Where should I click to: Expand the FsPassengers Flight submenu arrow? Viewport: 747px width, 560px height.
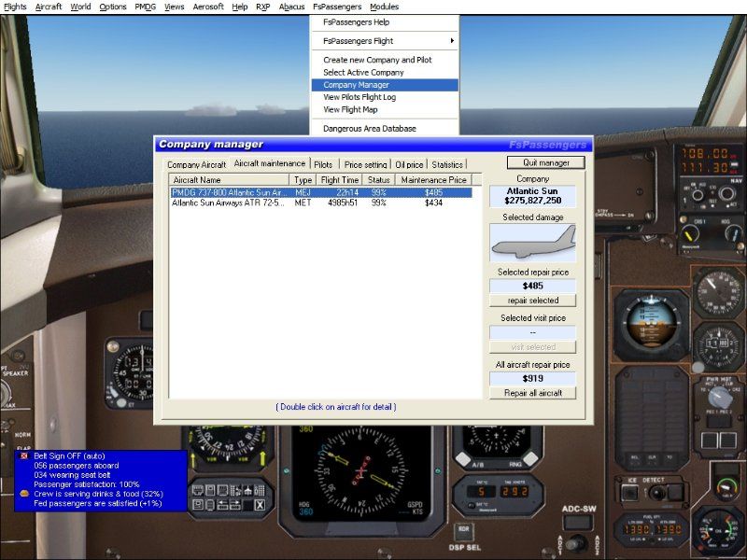[452, 41]
